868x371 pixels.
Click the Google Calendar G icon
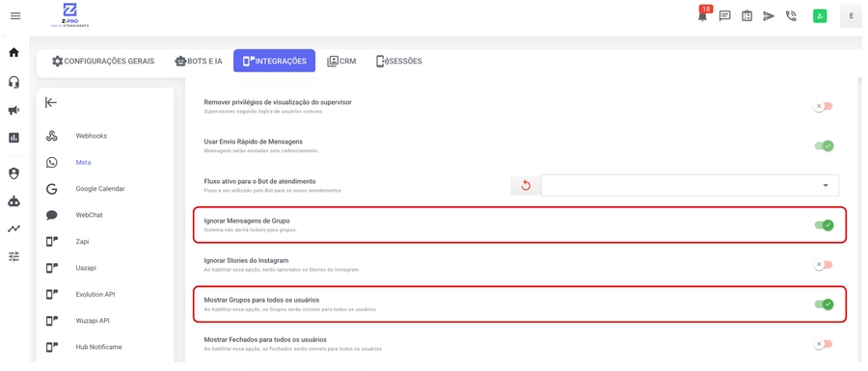(51, 189)
